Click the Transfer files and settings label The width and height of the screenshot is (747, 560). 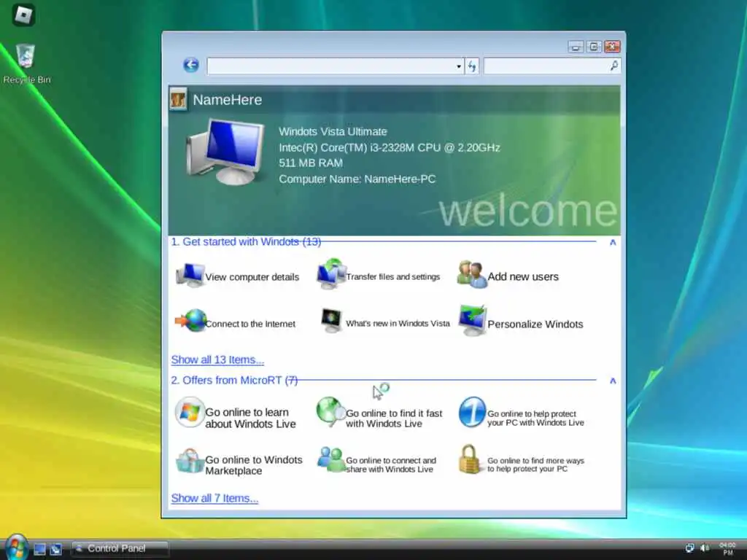(x=393, y=276)
